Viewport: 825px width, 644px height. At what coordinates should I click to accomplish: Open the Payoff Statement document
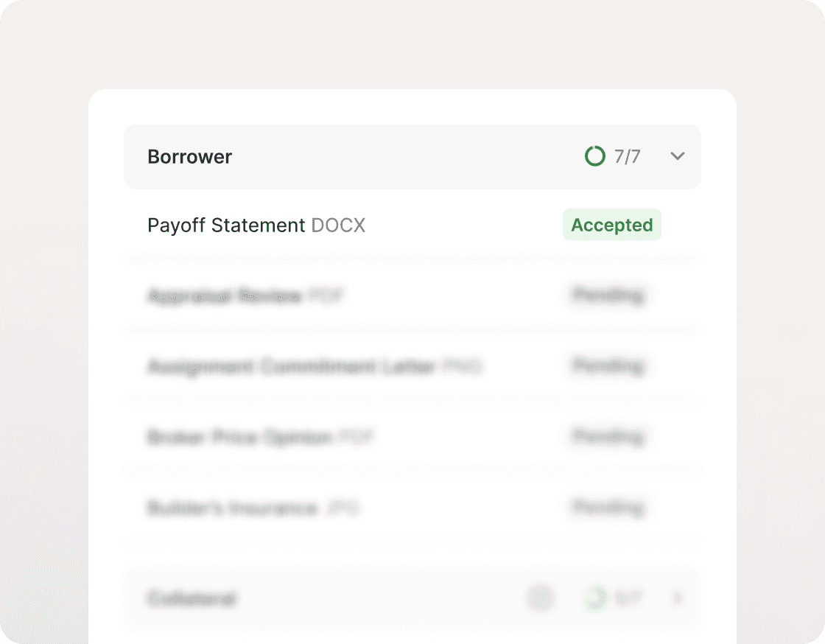pos(226,225)
